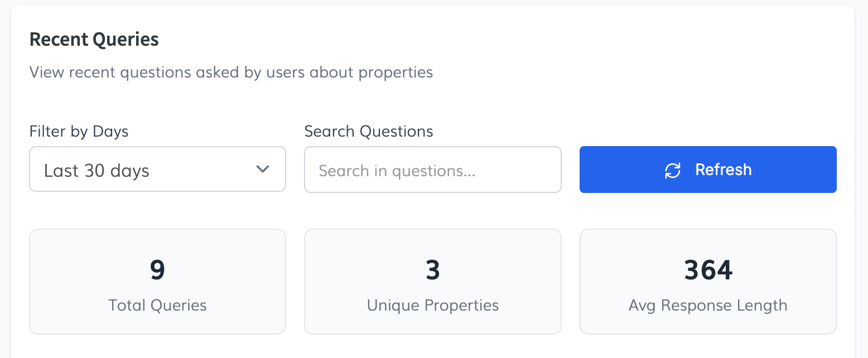Click the 364 response length value
Screen dimensions: 868x358
[x=708, y=270]
